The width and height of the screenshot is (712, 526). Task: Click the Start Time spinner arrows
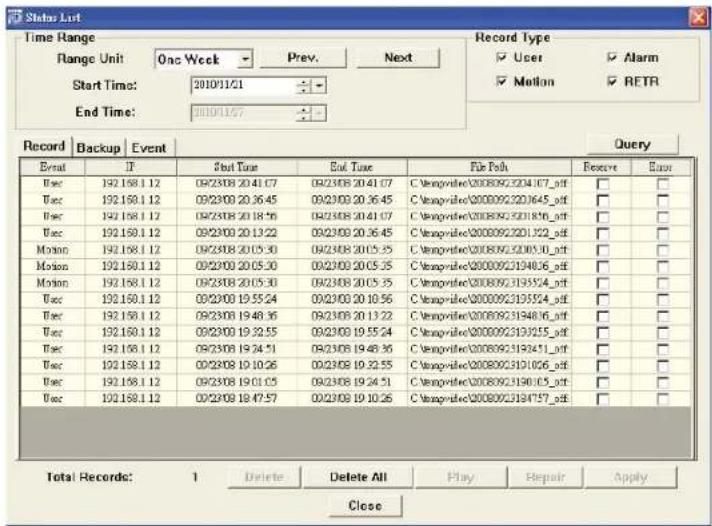pos(303,85)
